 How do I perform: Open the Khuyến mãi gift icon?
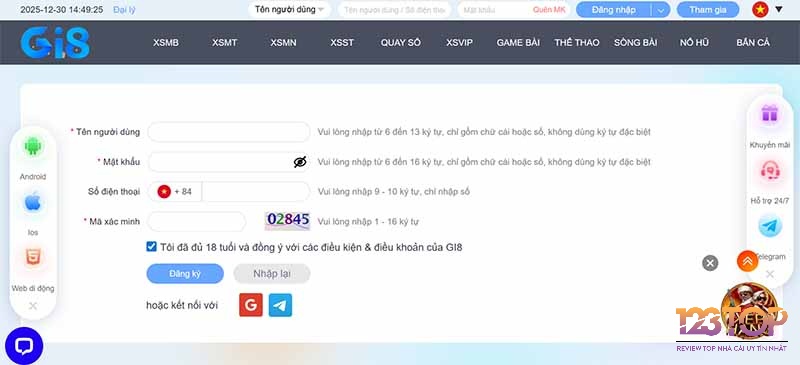point(769,113)
